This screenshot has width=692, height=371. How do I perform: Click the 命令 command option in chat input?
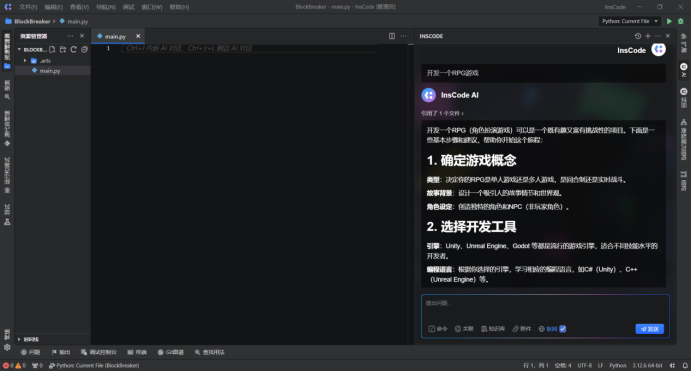pyautogui.click(x=438, y=329)
